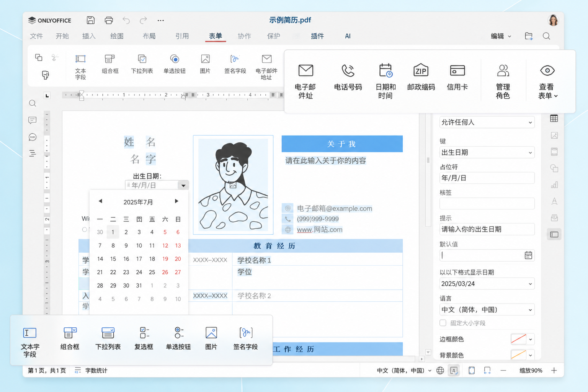Image resolution: width=588 pixels, height=392 pixels.
Task: Open the 边框颜色 dropdown arrow
Action: point(531,339)
